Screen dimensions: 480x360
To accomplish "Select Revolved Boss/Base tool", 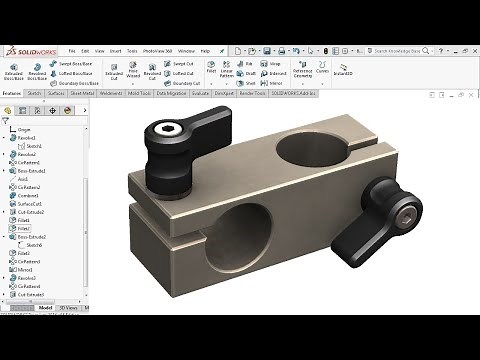I will point(37,72).
